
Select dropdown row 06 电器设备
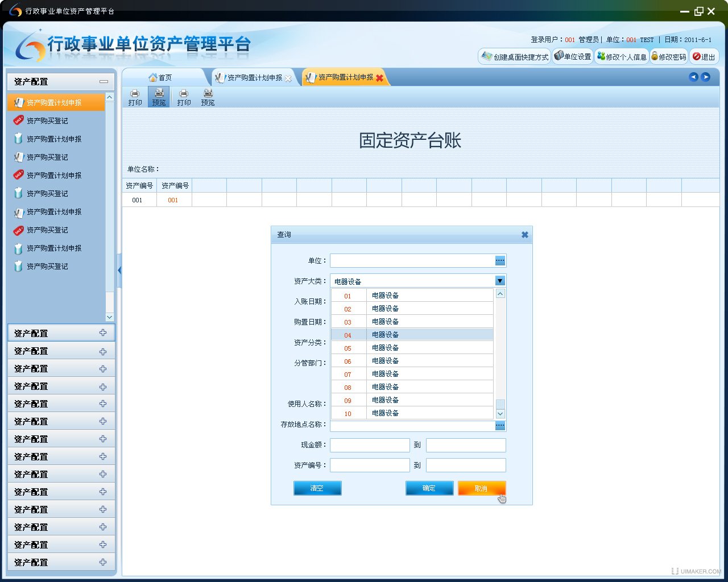[412, 361]
